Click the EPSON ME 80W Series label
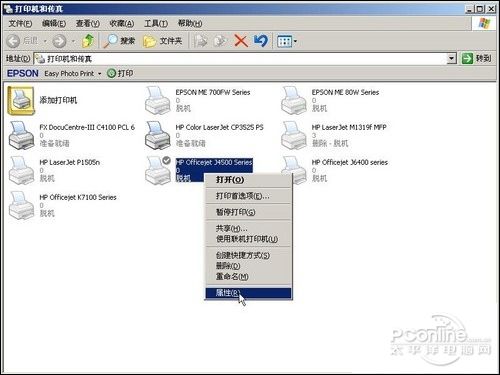 click(345, 92)
